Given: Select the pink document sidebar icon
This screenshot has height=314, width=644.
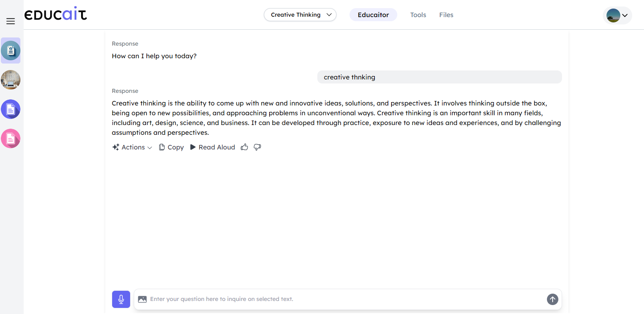Looking at the screenshot, I should pyautogui.click(x=11, y=138).
